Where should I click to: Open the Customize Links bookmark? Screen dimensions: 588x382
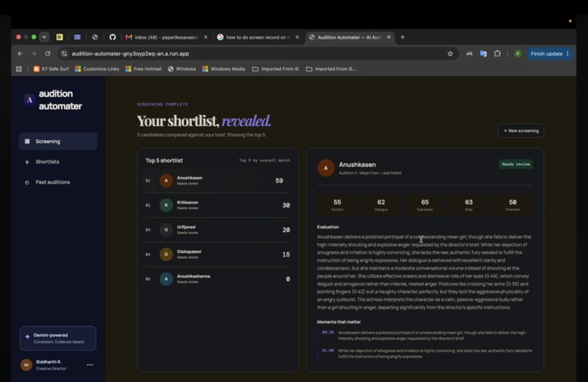click(x=97, y=69)
